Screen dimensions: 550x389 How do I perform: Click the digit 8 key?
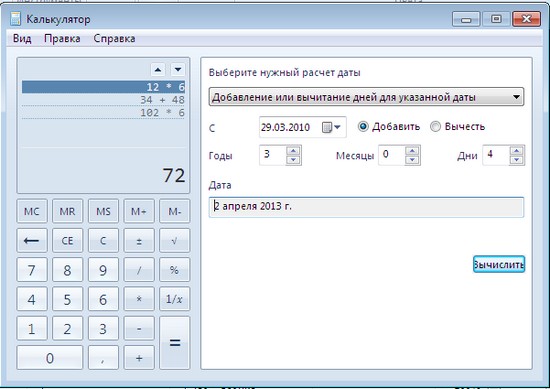tap(67, 270)
